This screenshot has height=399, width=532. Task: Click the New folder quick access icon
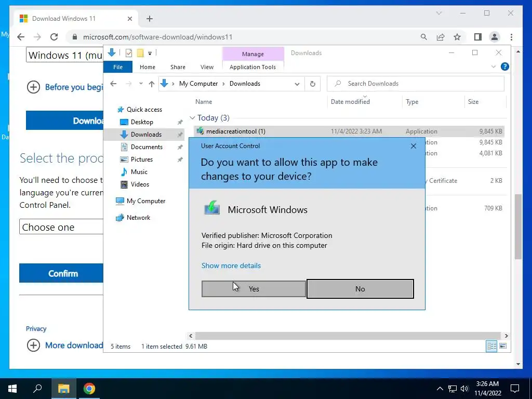click(140, 53)
